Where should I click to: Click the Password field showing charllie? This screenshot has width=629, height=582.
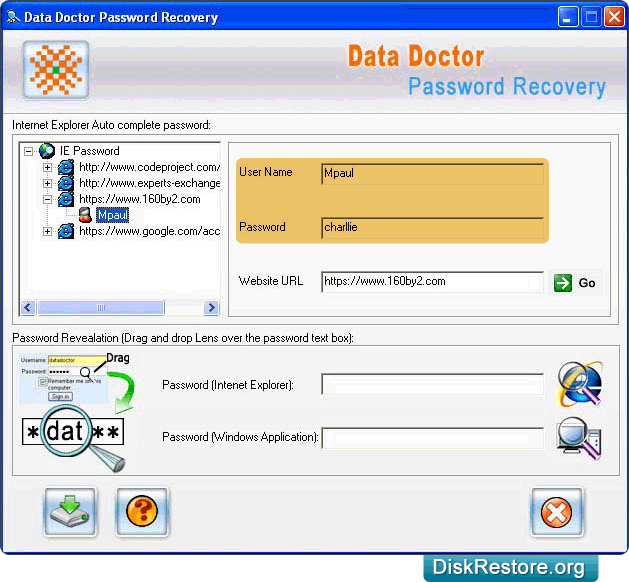pyautogui.click(x=432, y=227)
